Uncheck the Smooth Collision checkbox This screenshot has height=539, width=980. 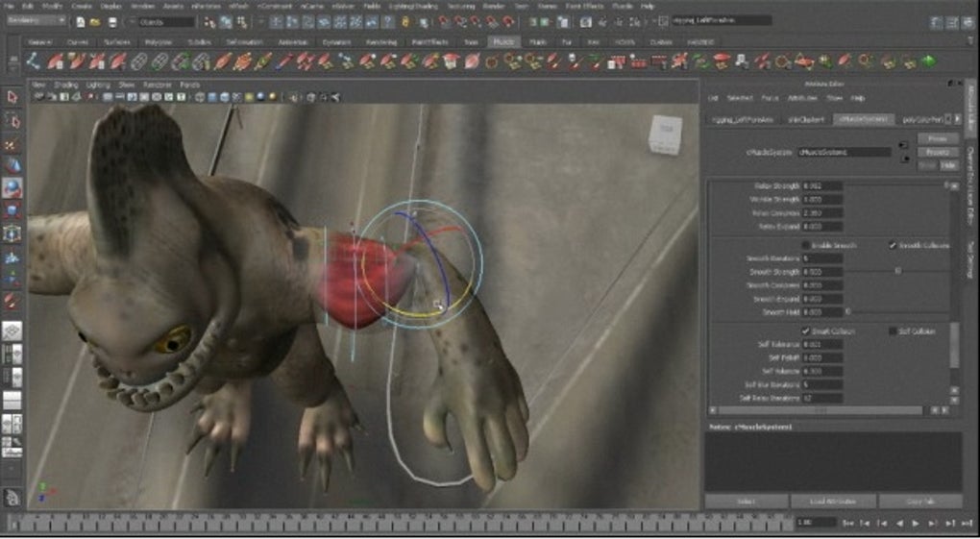click(893, 245)
